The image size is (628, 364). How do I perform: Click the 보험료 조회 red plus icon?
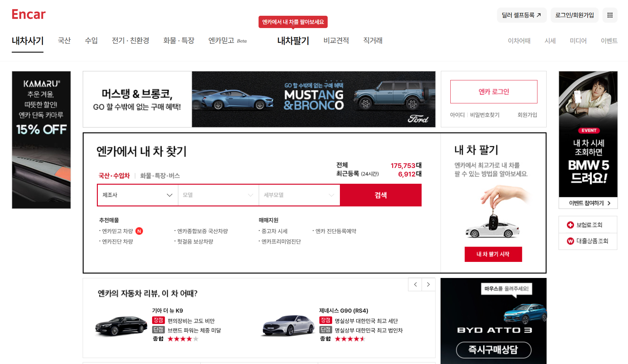(570, 225)
